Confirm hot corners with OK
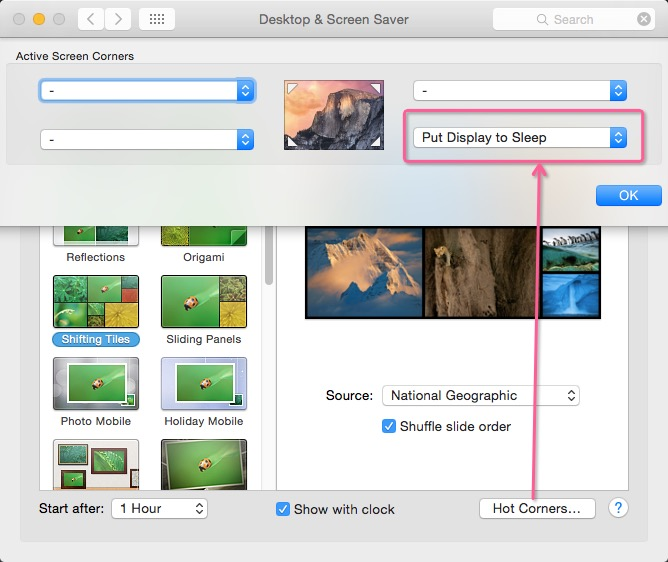This screenshot has height=562, width=668. click(x=628, y=195)
